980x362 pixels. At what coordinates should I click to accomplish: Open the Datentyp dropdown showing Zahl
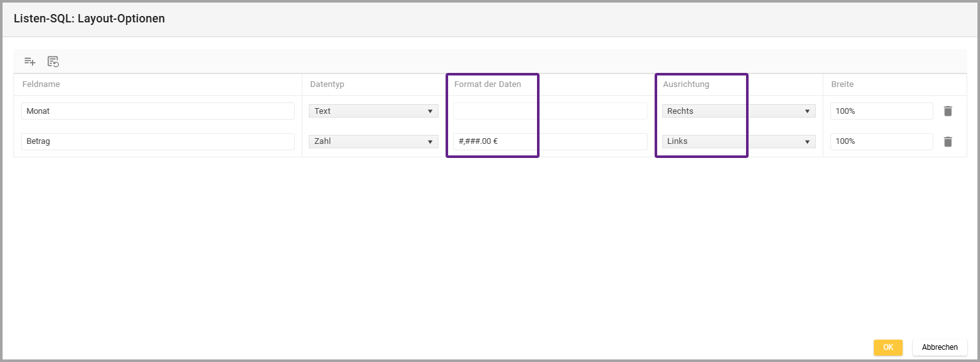(373, 141)
